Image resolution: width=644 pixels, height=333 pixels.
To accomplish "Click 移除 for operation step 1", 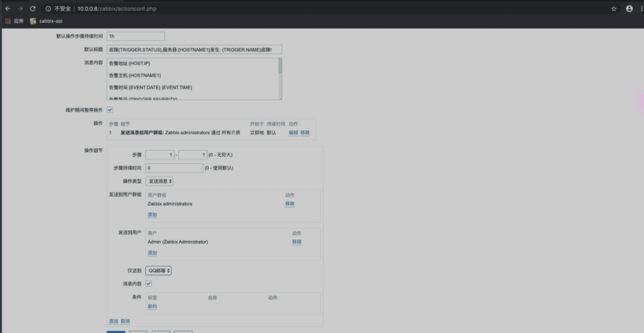I will click(x=305, y=133).
